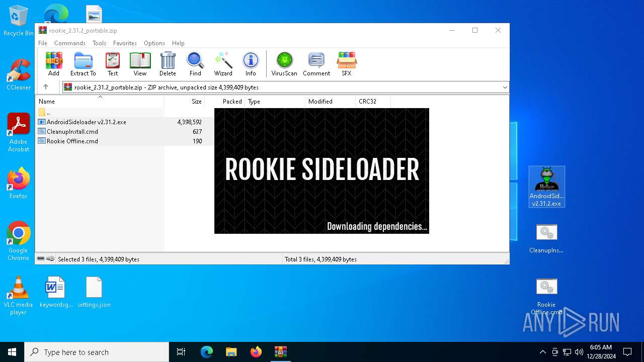Screen dimensions: 644x362
Task: Open the network icon in tray
Action: 567,352
